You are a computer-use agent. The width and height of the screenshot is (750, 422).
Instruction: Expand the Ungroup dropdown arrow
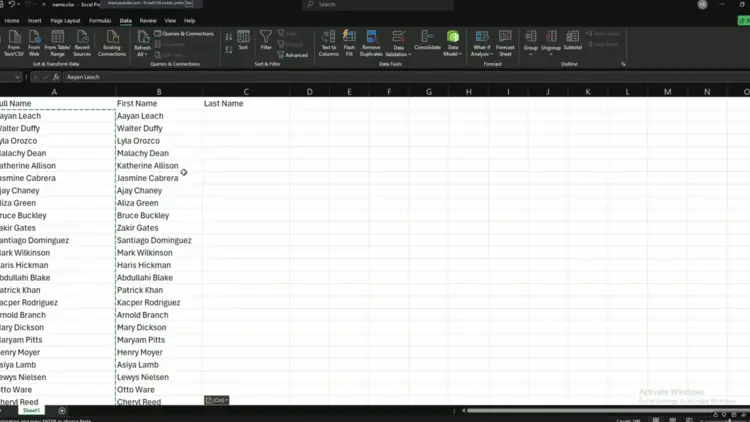pyautogui.click(x=551, y=54)
